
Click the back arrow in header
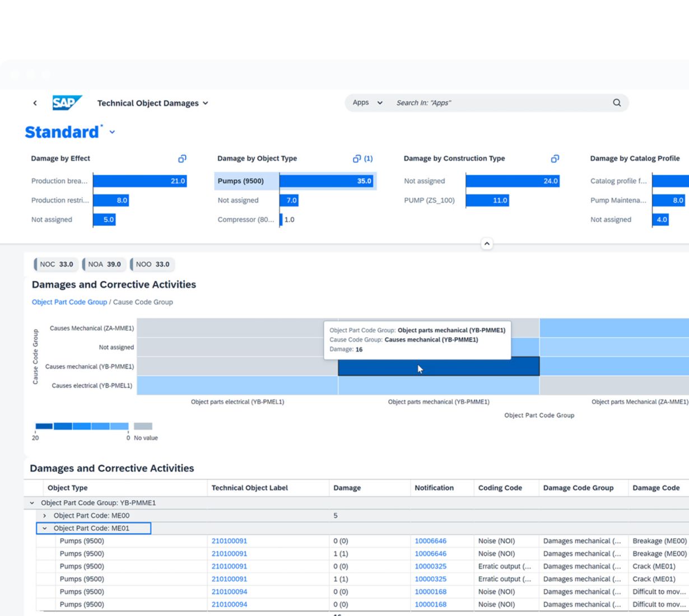click(35, 103)
